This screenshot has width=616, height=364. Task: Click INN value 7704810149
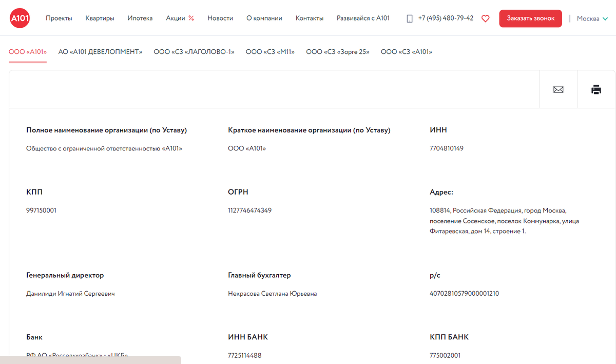pos(447,148)
